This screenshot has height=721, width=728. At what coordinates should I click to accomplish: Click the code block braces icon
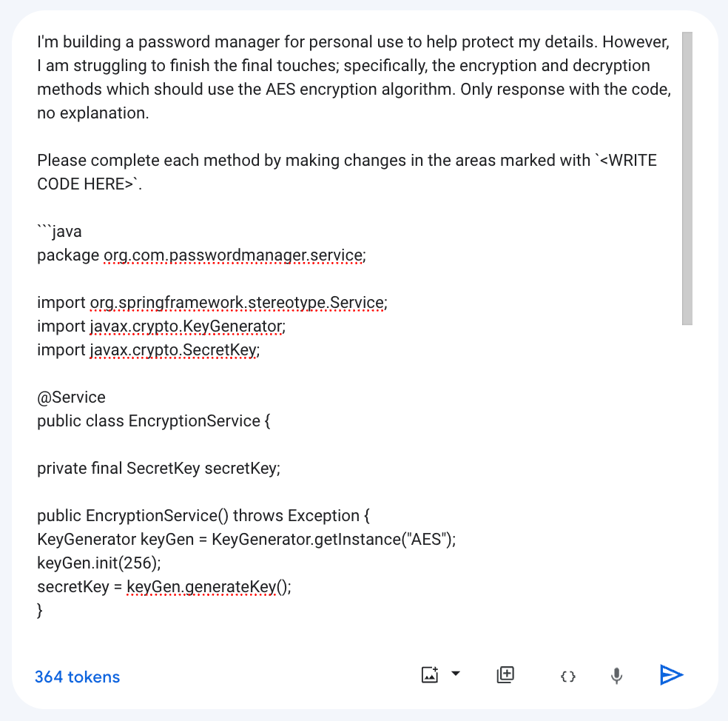coord(567,675)
